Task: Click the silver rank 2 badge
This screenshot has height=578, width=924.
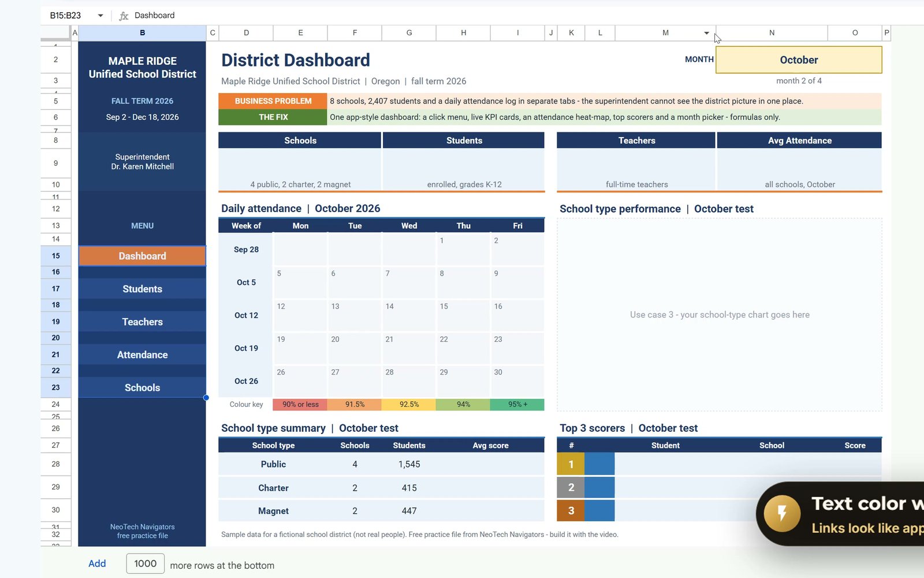Action: click(x=571, y=487)
